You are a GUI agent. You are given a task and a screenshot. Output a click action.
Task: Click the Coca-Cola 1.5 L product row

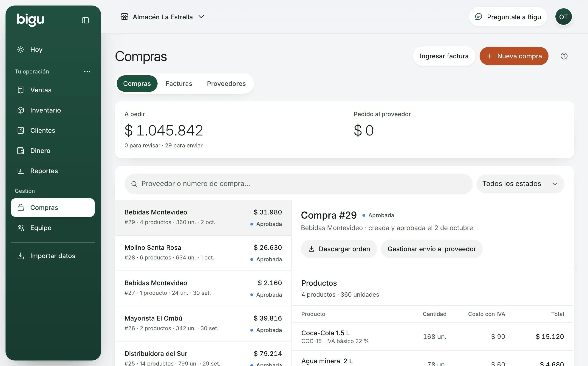coord(433,337)
